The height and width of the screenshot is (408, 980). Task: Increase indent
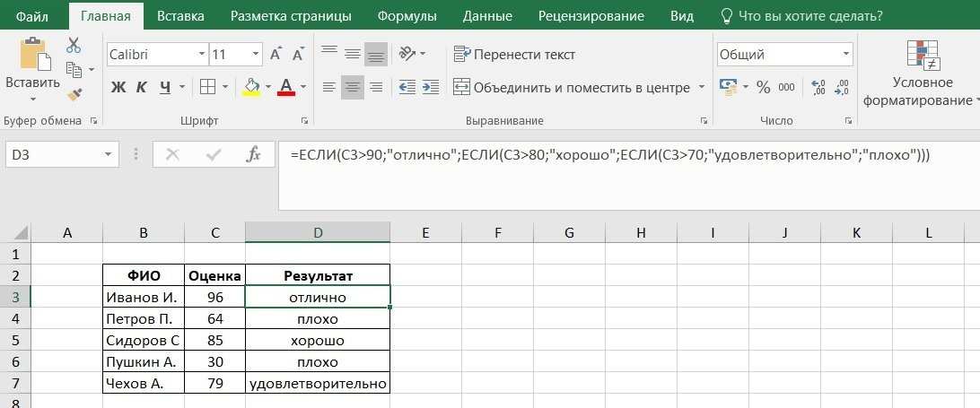pos(430,87)
